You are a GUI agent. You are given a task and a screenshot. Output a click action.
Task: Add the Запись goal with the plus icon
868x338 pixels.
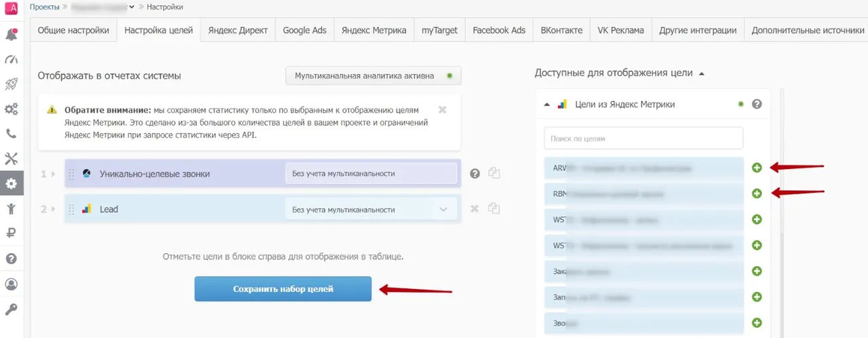[x=757, y=297]
